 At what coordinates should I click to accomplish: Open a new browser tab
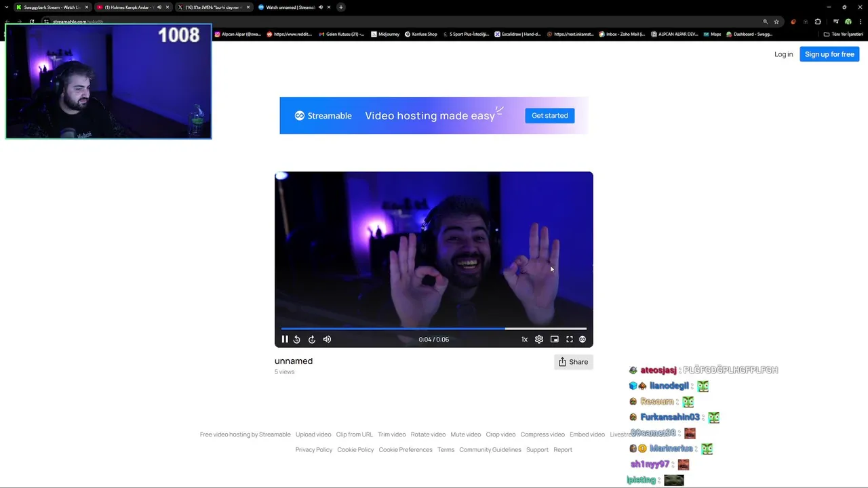click(341, 7)
